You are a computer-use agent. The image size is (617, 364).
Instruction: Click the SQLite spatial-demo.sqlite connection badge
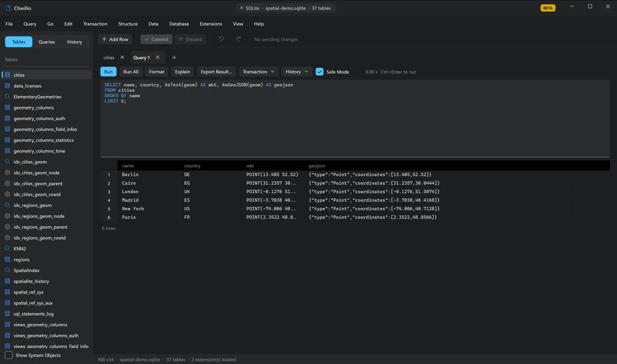point(285,8)
